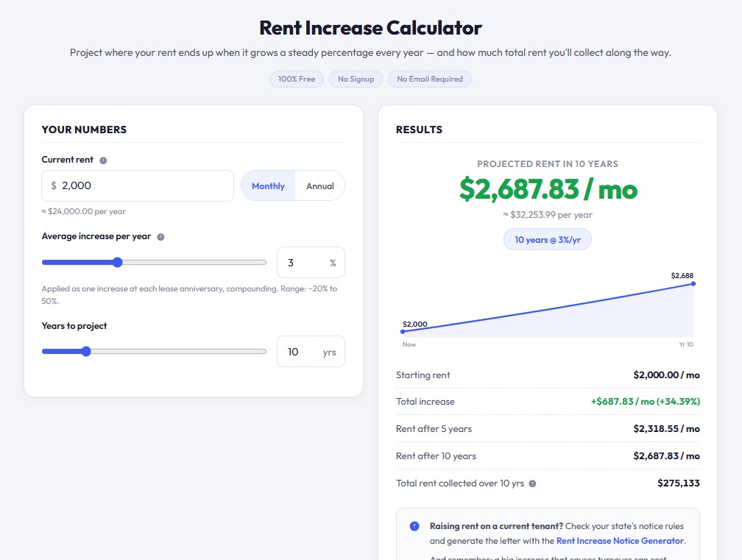Click the 'Rent after 10 years' row label

tap(436, 456)
